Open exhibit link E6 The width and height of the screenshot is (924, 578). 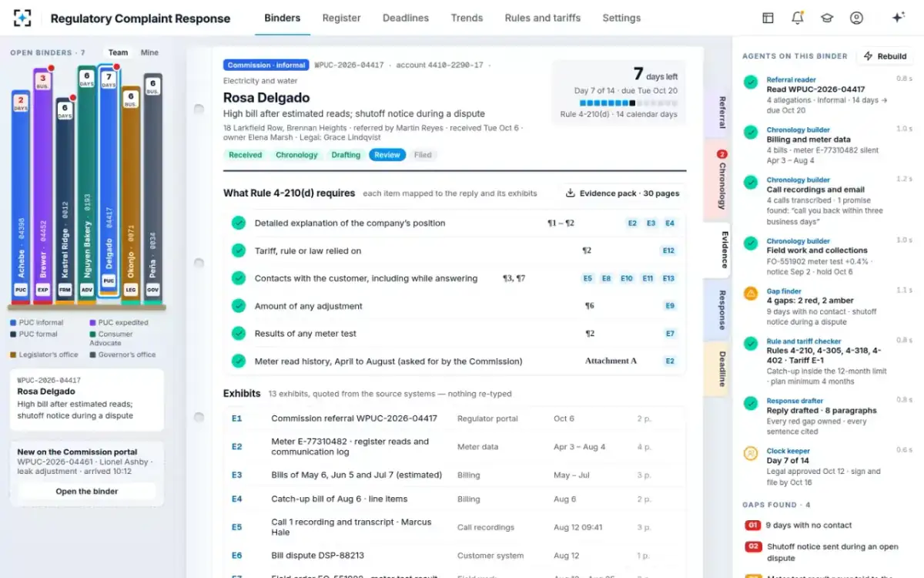tap(236, 555)
